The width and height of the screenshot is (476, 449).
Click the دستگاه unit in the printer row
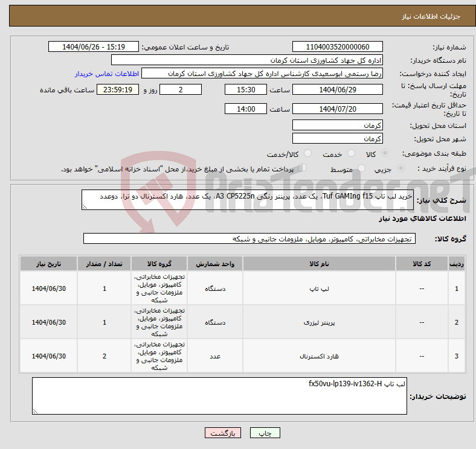point(215,322)
